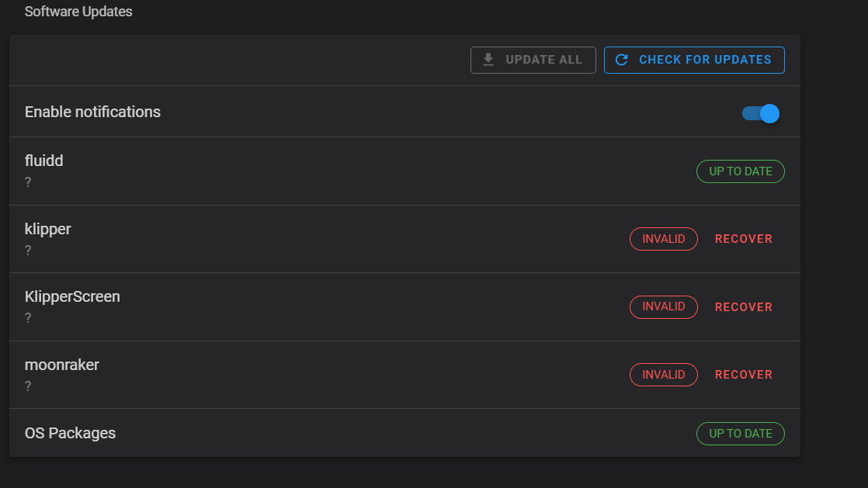
Task: Open the moonraker update entry
Action: click(311, 374)
